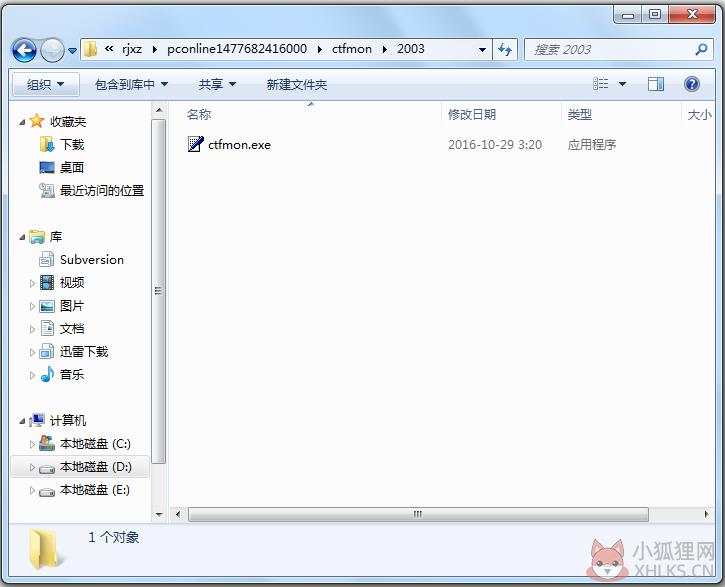
Task: Sort by the 修改日期 column header
Action: click(472, 114)
